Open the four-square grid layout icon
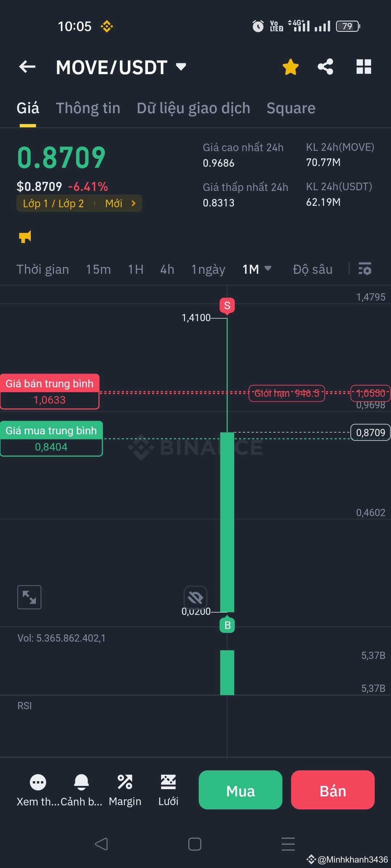 pyautogui.click(x=363, y=67)
